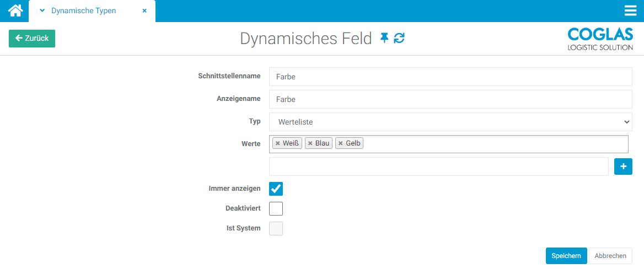Save with the Speichern button

tap(566, 256)
